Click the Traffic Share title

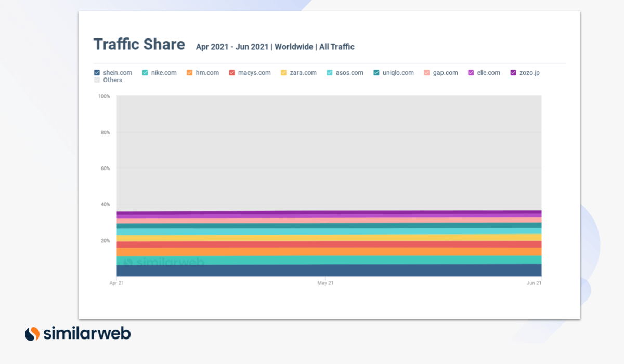click(139, 45)
